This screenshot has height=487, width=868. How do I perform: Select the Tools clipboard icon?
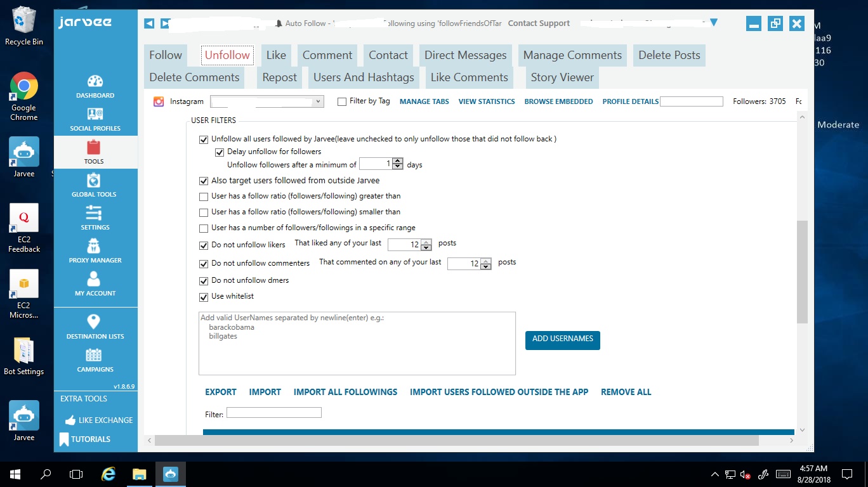[94, 147]
